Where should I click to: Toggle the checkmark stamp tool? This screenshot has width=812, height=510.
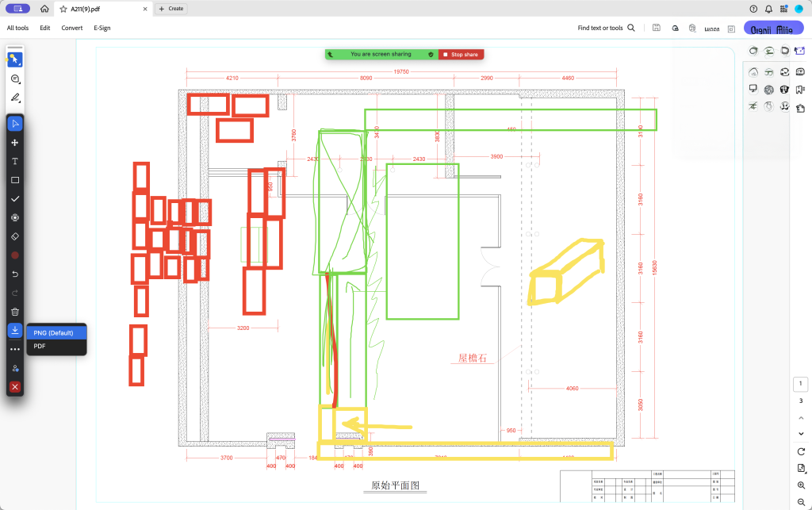[x=14, y=199]
